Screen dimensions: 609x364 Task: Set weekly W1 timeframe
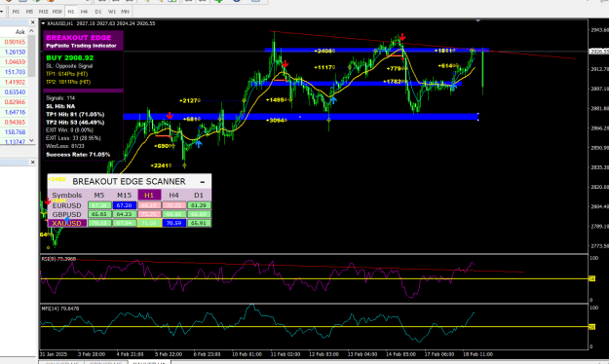click(111, 12)
